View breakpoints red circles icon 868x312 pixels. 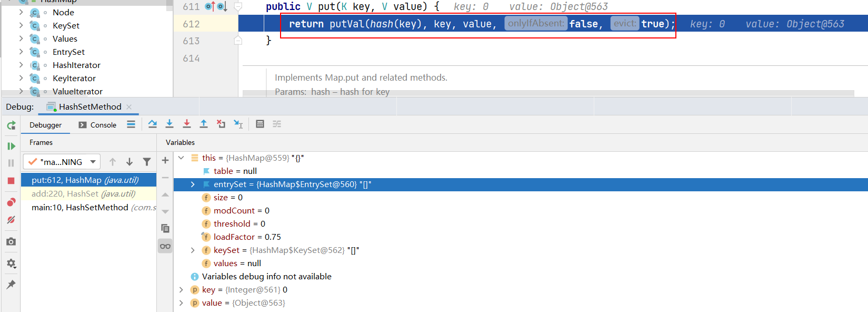pos(11,202)
